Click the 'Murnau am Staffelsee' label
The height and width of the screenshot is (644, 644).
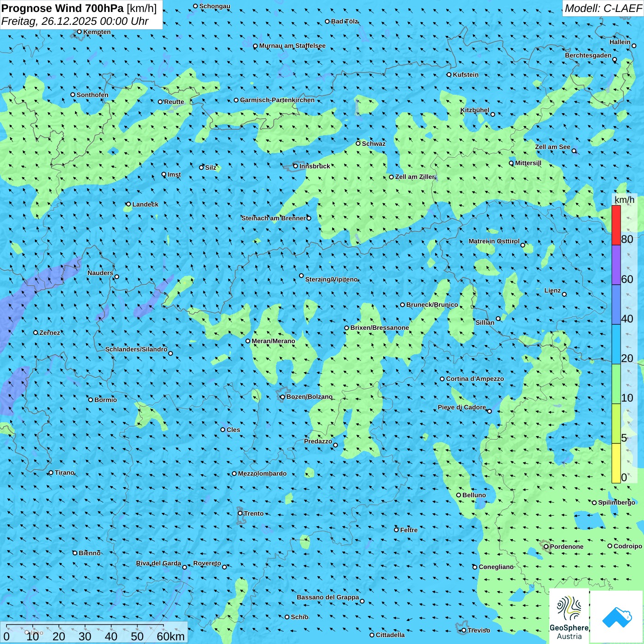293,46
